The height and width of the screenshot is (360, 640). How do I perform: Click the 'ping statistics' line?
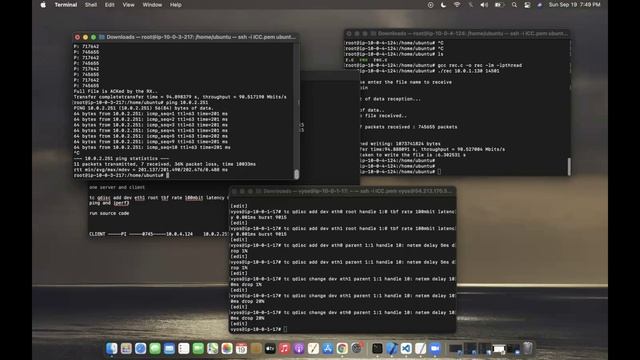[x=121, y=158]
